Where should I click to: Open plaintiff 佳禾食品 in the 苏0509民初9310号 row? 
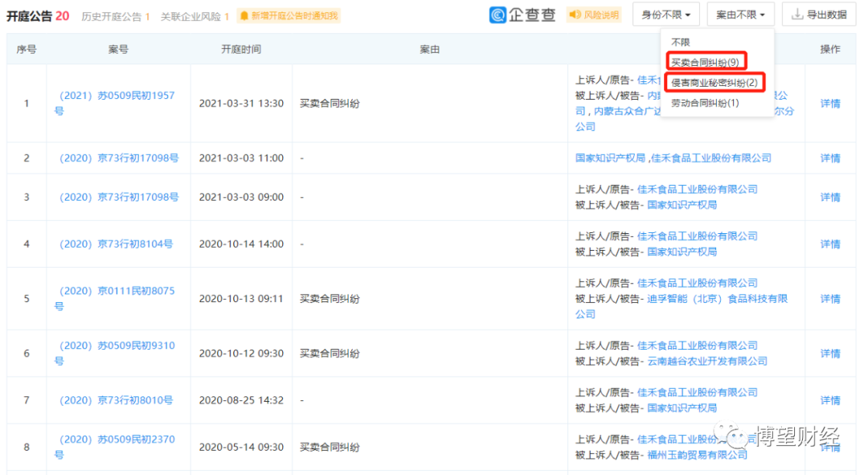pos(698,346)
